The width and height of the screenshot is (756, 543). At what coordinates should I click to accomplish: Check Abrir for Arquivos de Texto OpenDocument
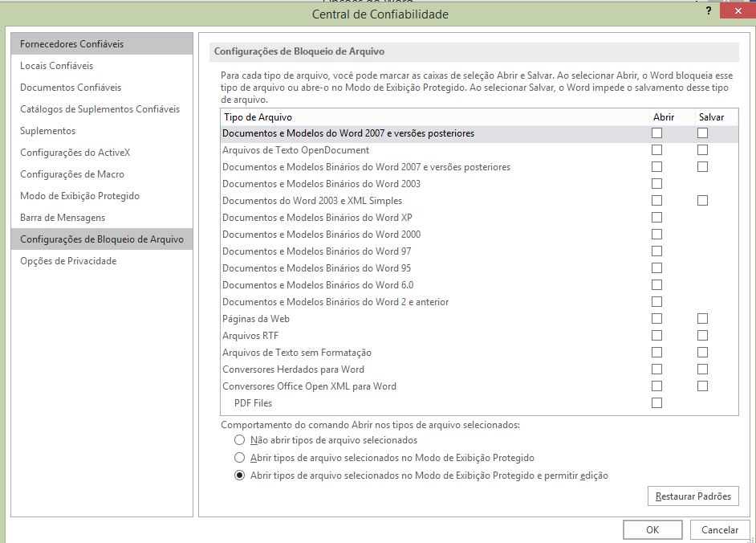(656, 150)
